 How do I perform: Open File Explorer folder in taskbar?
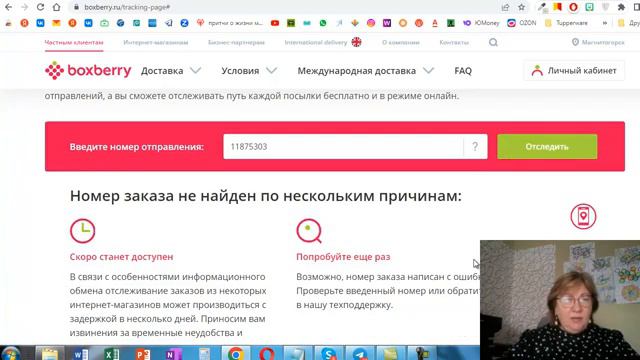[x=50, y=353]
